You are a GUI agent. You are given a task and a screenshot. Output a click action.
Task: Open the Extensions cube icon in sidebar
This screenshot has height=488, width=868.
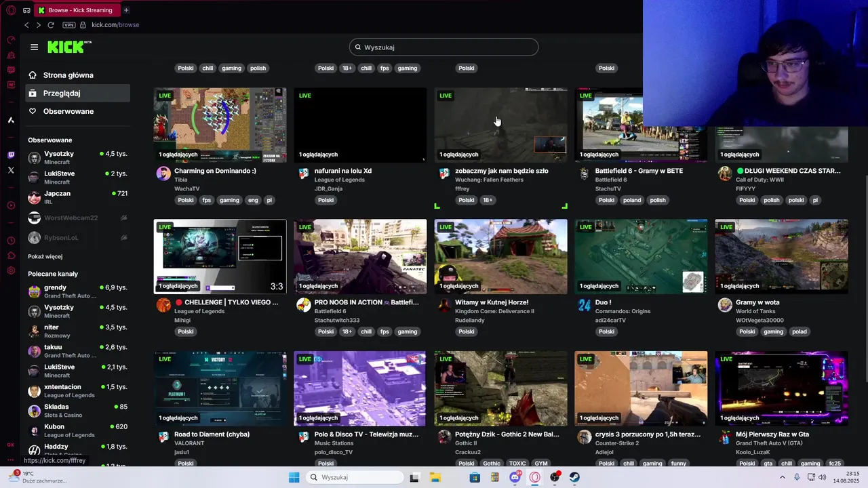click(x=11, y=256)
